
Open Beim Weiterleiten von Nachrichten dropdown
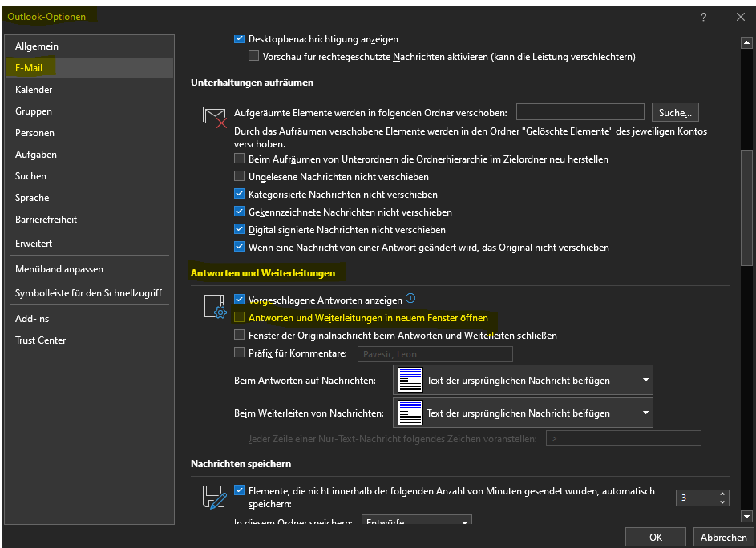[524, 413]
